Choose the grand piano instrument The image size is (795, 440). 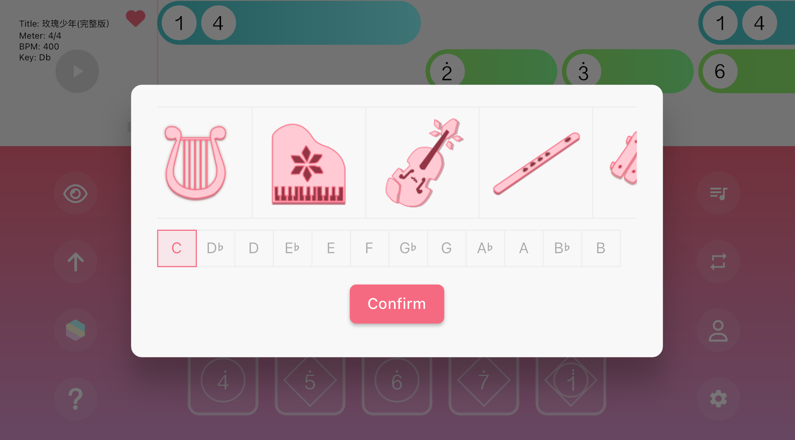(308, 164)
